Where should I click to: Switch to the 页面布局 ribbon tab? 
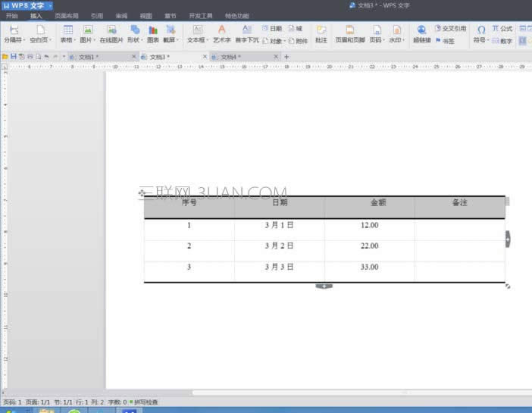click(67, 16)
